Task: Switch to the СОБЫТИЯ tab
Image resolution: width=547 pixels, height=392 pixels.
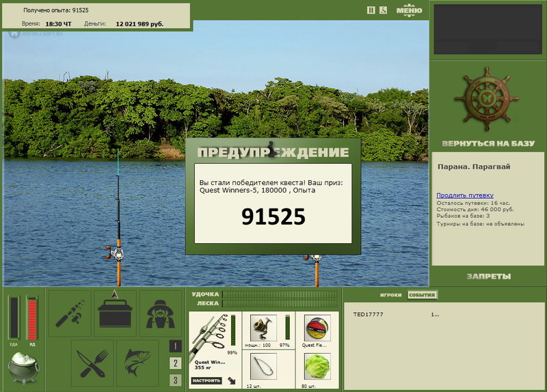Action: (422, 295)
